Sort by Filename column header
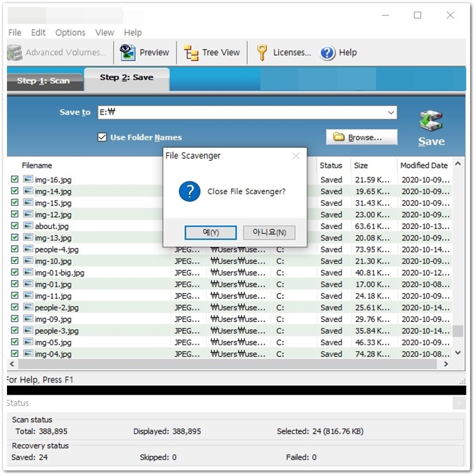476x476 pixels. [x=37, y=165]
